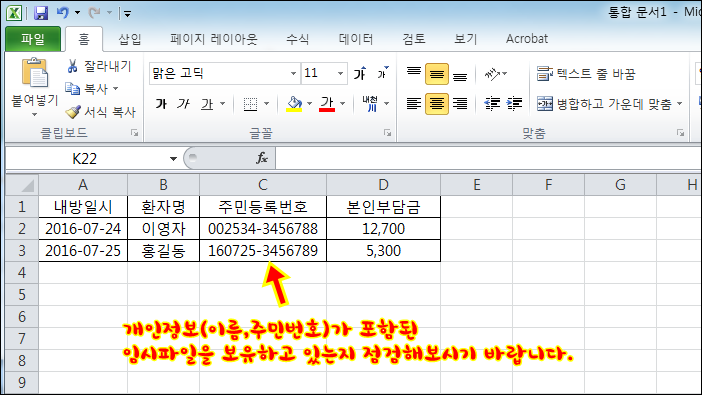Viewport: 702px width, 395px height.
Task: Open font name dropdown 맑은 고딕
Action: pos(293,73)
